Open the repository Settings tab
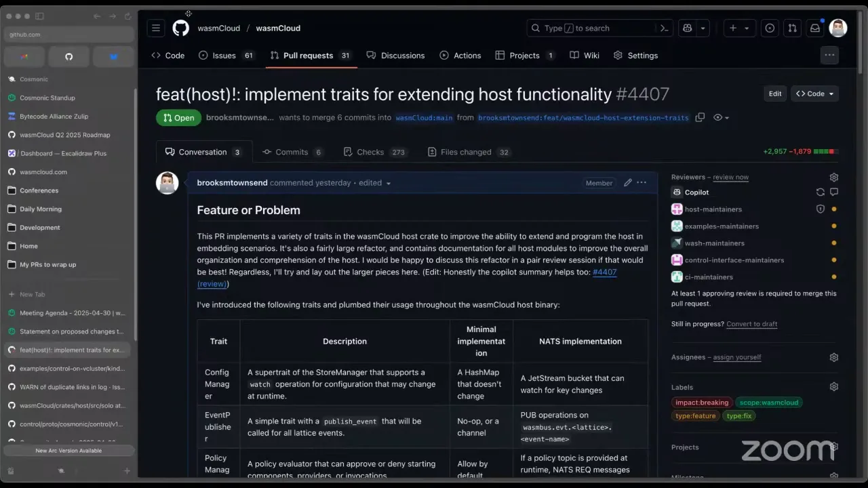 (635, 56)
